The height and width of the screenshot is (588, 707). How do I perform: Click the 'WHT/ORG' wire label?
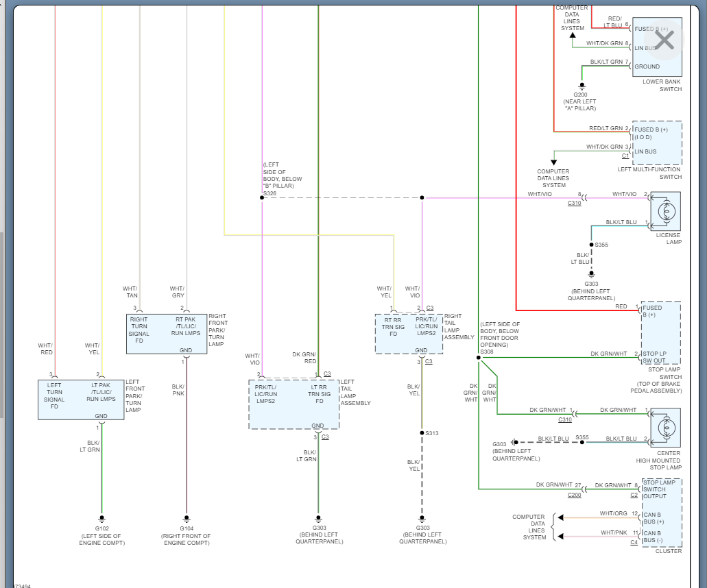pos(613,513)
